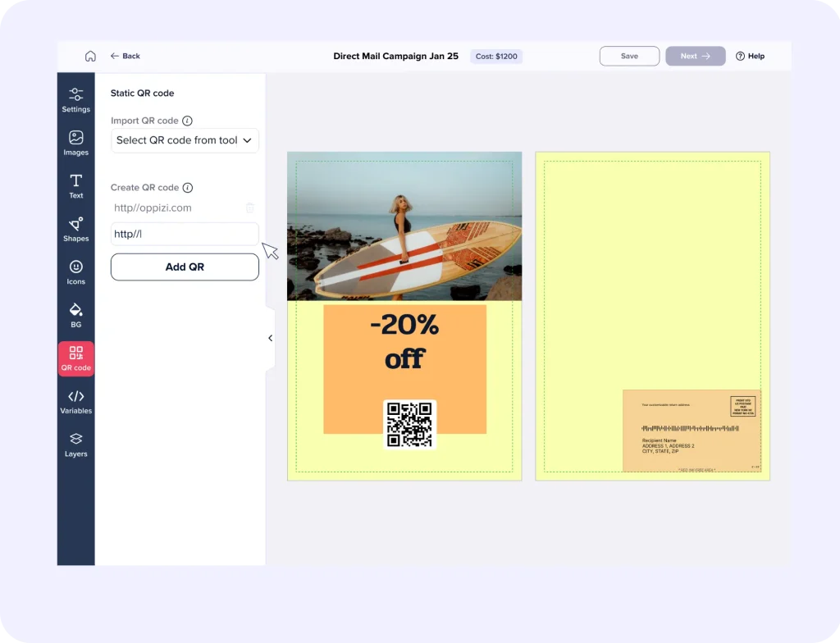Show info for Import QR code
The width and height of the screenshot is (840, 643).
click(187, 121)
